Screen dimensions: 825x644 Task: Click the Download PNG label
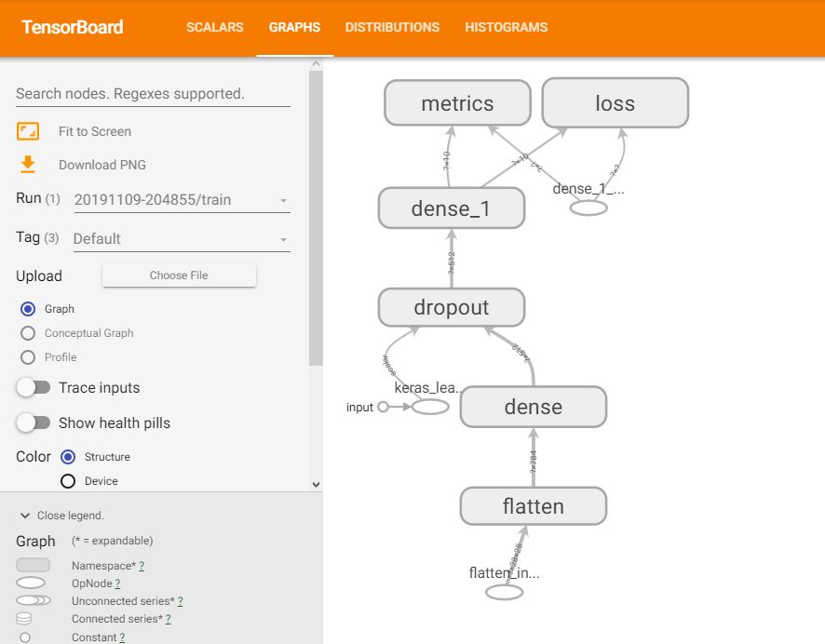pyautogui.click(x=102, y=165)
